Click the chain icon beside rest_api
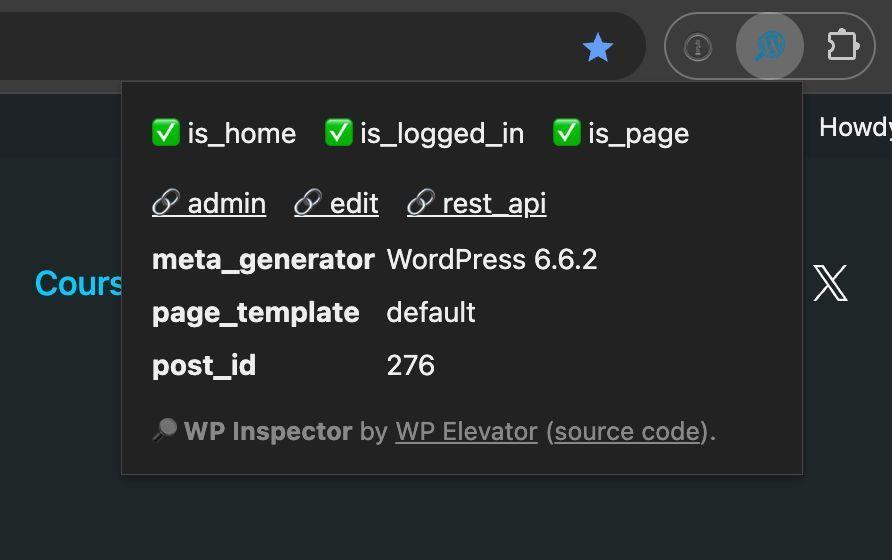The image size is (892, 560). point(421,203)
